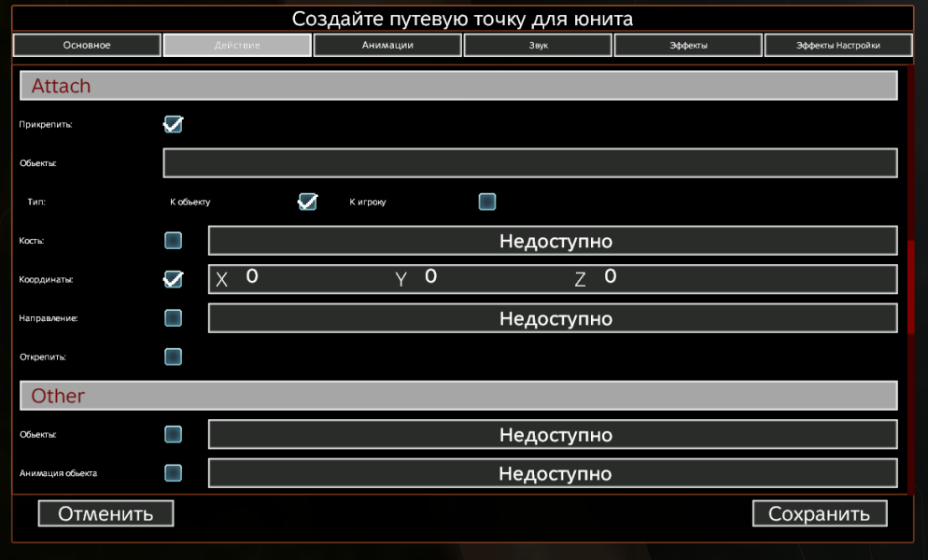Uncheck the Прикрепить checkbox
The height and width of the screenshot is (560, 928).
(173, 124)
